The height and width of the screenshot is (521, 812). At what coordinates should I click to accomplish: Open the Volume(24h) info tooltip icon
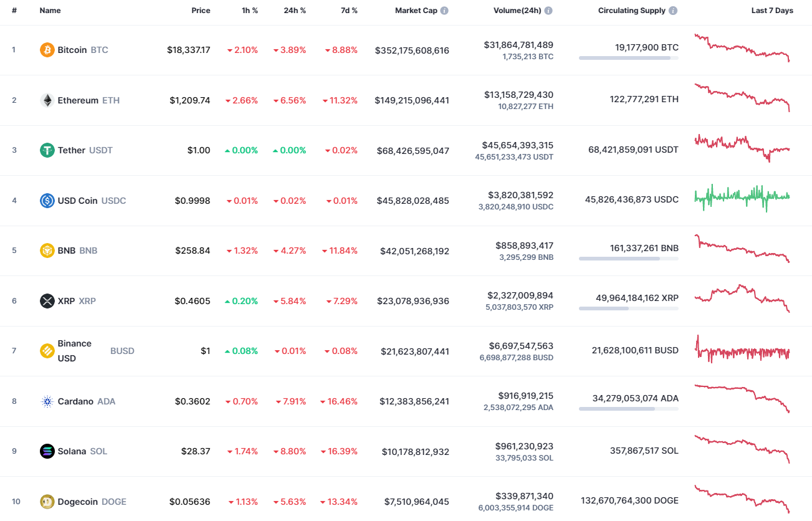[548, 10]
